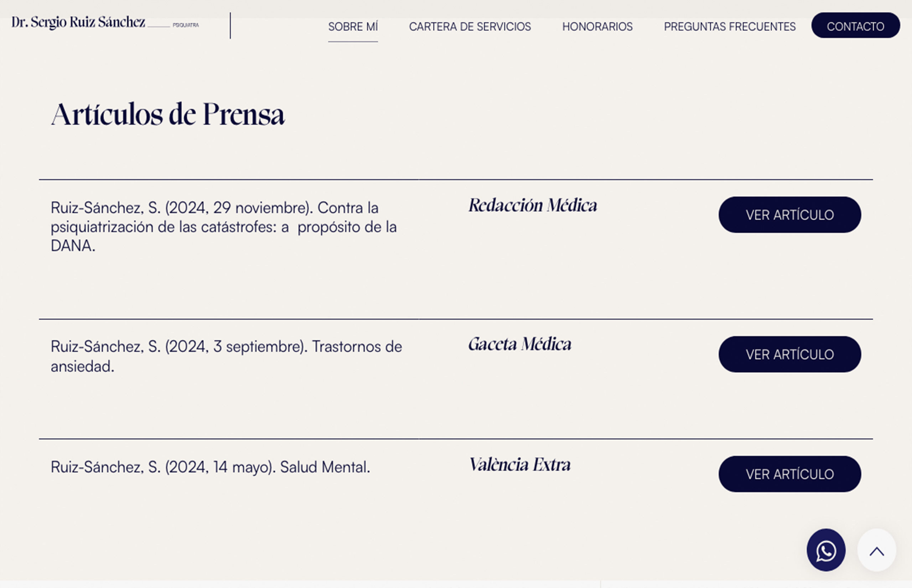The width and height of the screenshot is (912, 588).
Task: Click VER ARTÍCULO for Salud Mental
Action: [789, 474]
